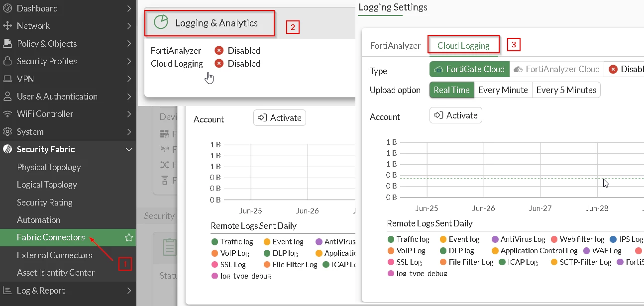Open Fabric Connectors in the sidebar

68,237
